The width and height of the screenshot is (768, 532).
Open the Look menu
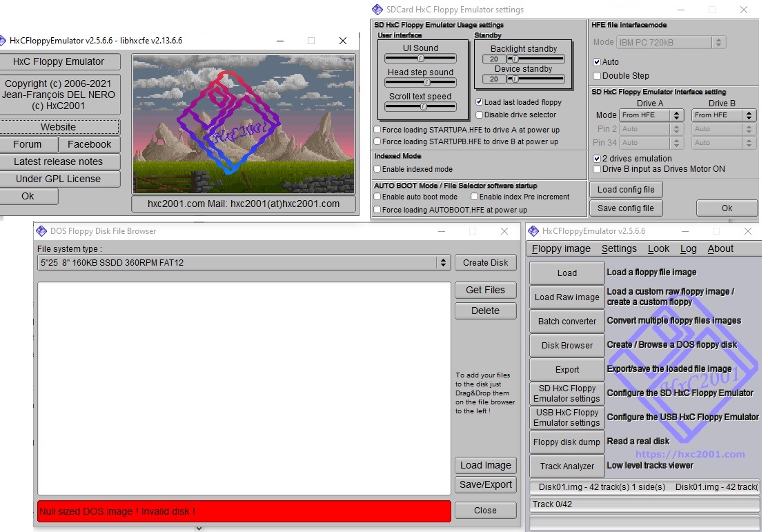[658, 249]
